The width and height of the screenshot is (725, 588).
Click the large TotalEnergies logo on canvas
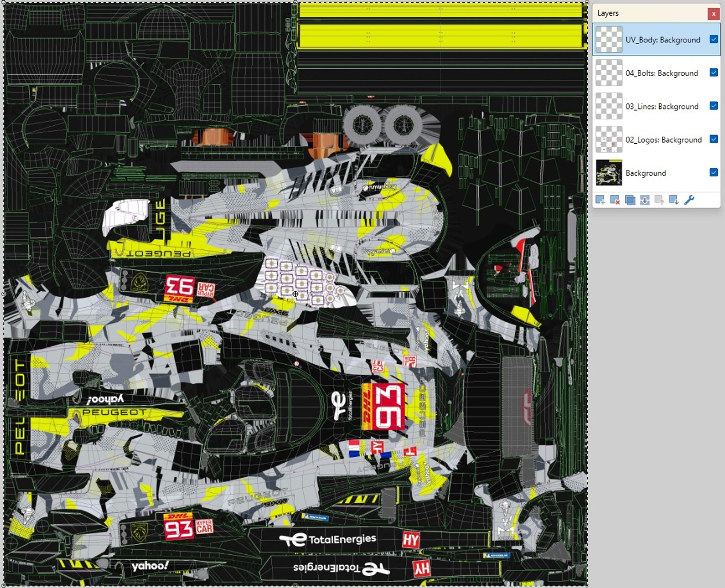click(x=327, y=539)
